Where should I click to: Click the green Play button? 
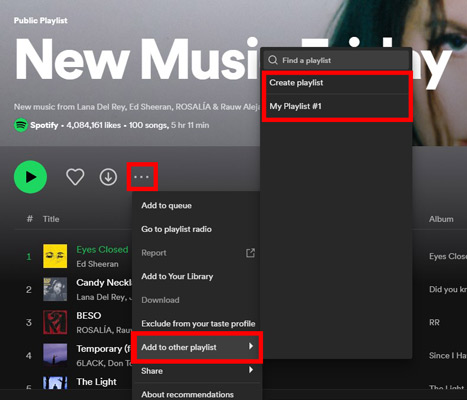click(x=30, y=177)
